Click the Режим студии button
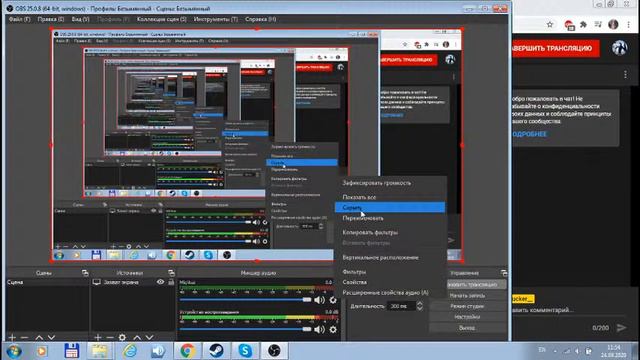The image size is (640, 360). (x=467, y=306)
